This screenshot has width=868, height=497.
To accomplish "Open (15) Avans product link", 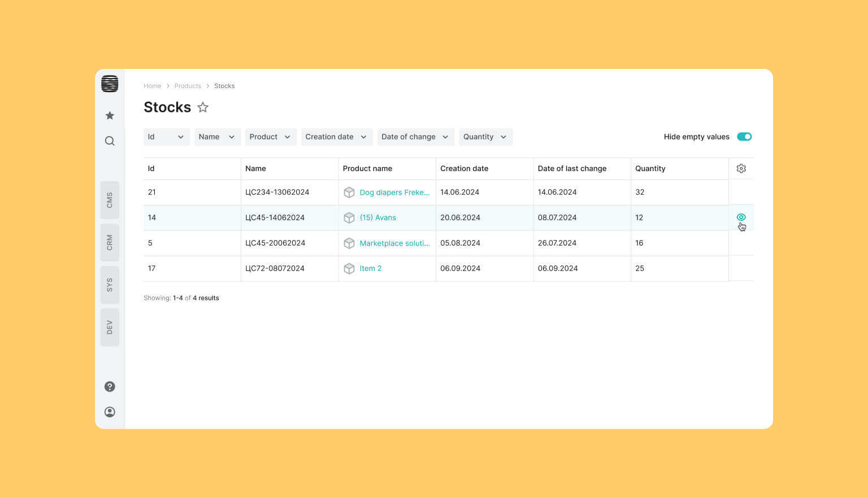I will [378, 217].
